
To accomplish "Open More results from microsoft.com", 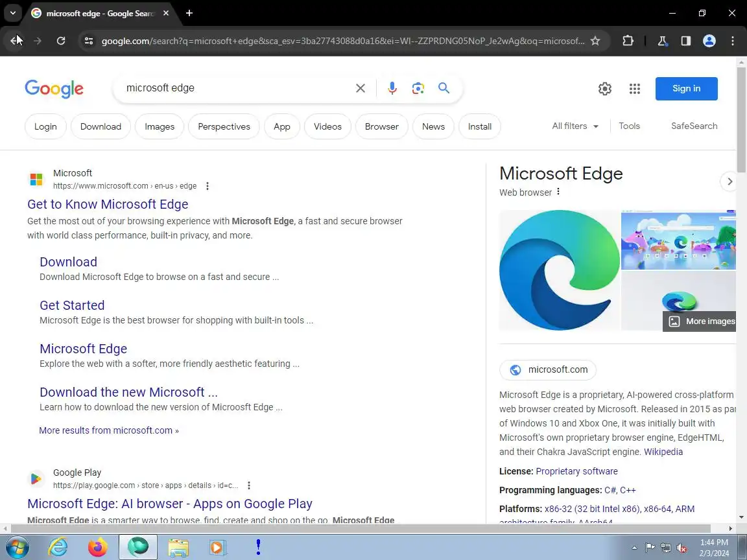I will (109, 430).
